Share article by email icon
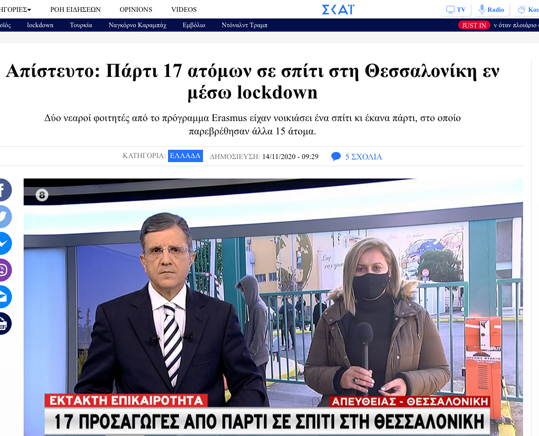The image size is (539, 436). click(4, 296)
